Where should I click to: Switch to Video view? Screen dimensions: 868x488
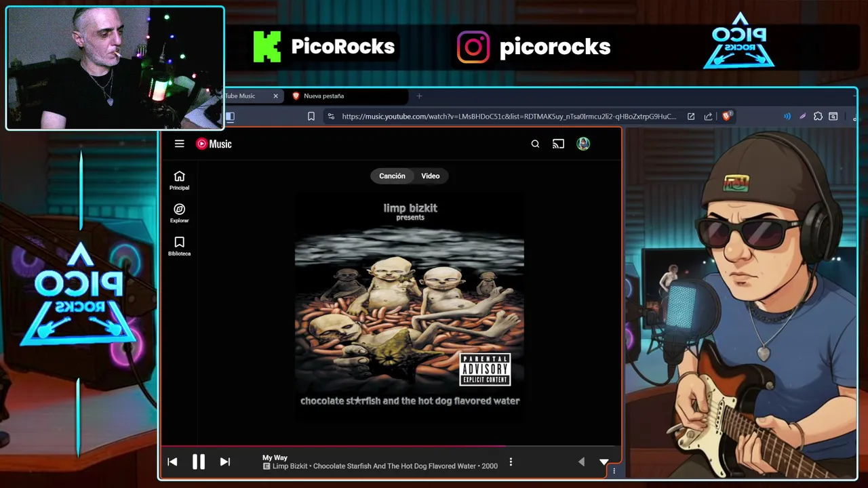coord(431,176)
